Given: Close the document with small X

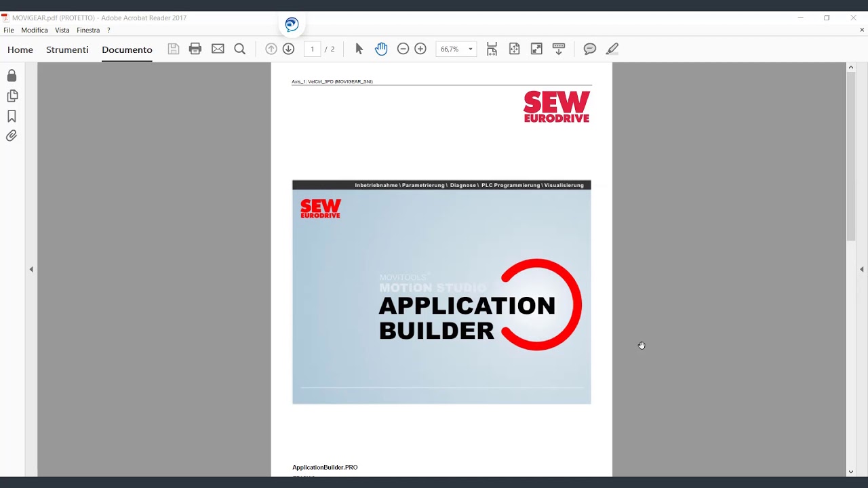Looking at the screenshot, I should [862, 30].
